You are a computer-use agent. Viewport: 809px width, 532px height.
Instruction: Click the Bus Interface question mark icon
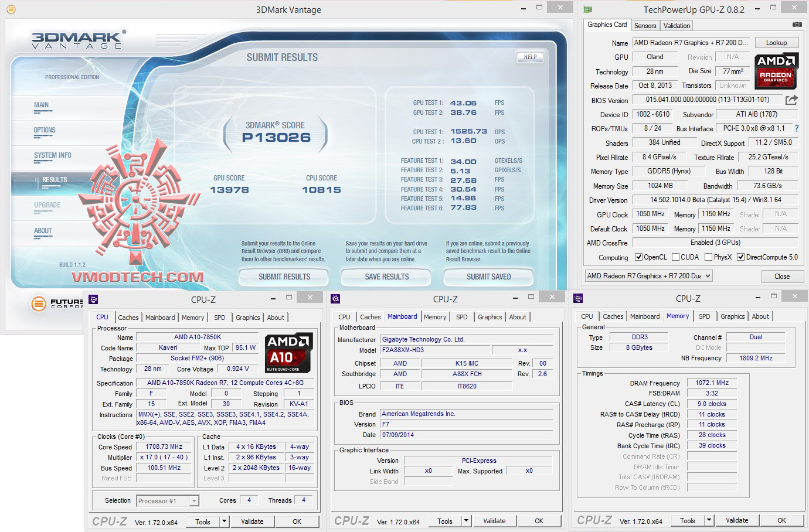(796, 128)
